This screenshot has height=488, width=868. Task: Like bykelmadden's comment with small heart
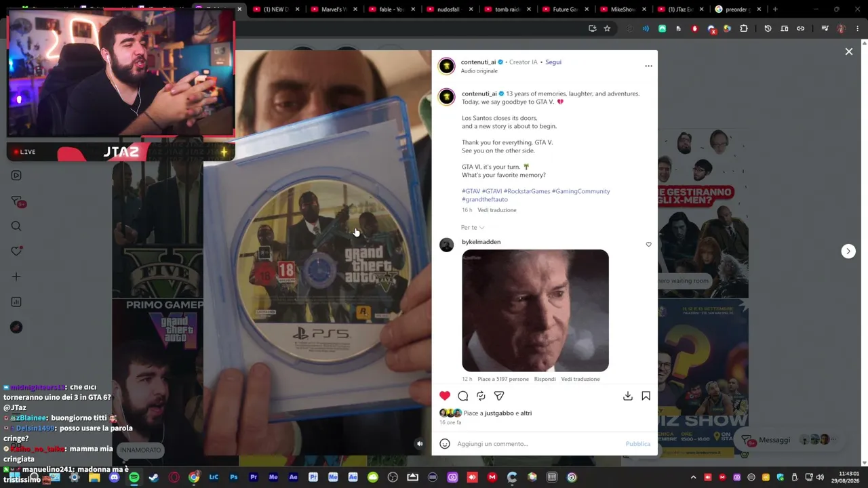(x=648, y=245)
